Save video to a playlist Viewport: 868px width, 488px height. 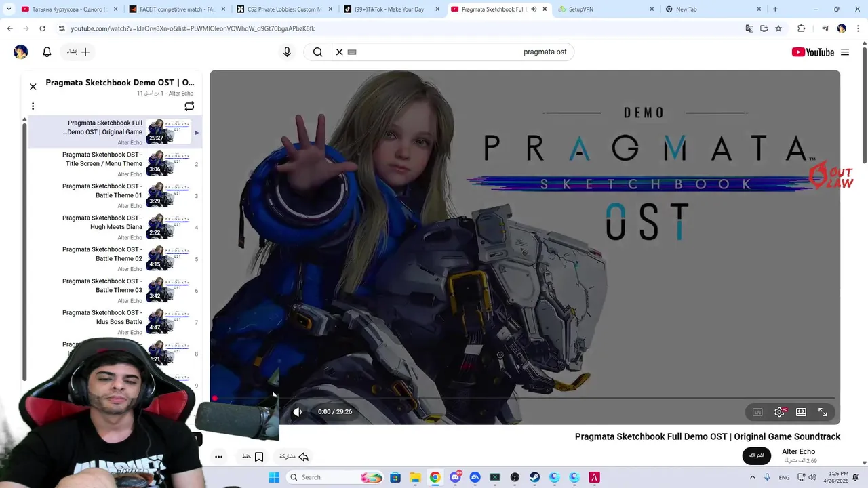coord(253,457)
